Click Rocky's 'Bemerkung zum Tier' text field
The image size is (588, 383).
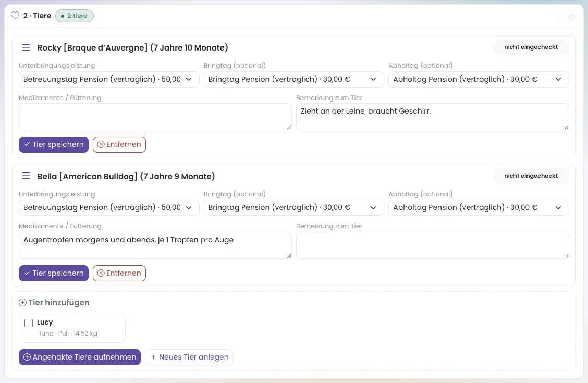pos(432,117)
